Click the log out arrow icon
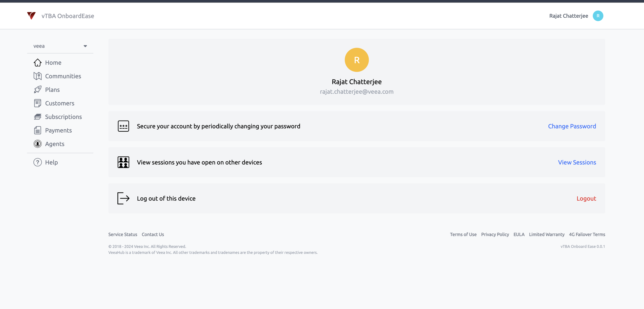644x309 pixels. pyautogui.click(x=123, y=198)
